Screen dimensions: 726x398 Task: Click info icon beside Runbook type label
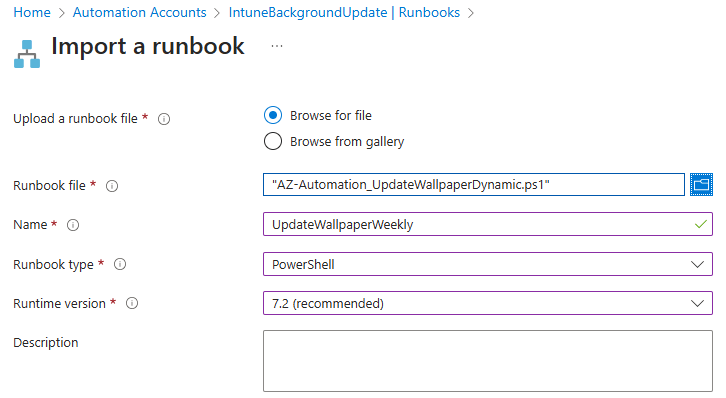[x=120, y=264]
